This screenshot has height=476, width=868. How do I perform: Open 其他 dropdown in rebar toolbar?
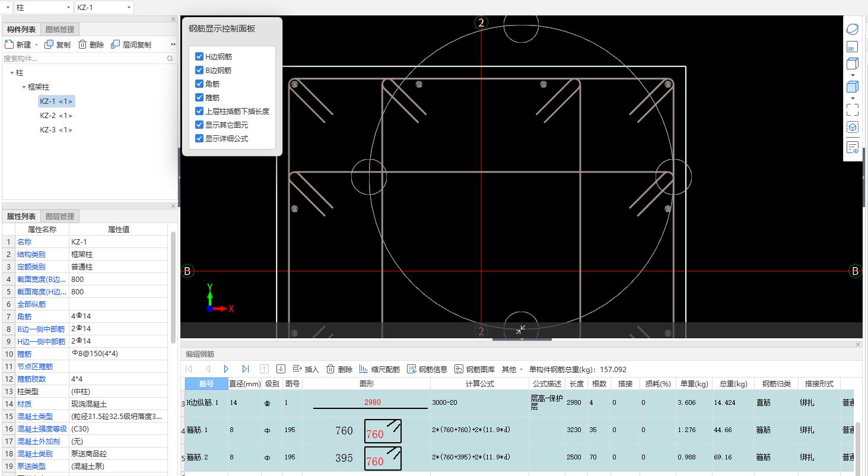pos(513,369)
